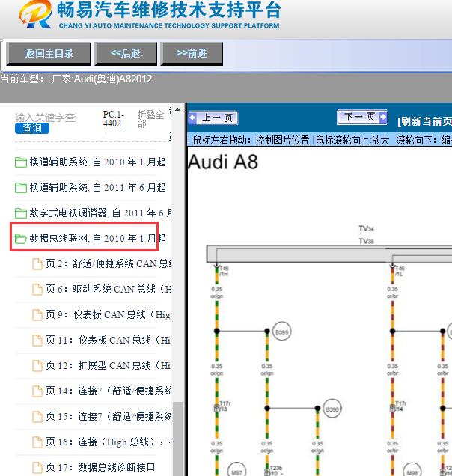Click document icon beside 页 16
Image resolution: width=452 pixels, height=476 pixels.
click(x=37, y=442)
